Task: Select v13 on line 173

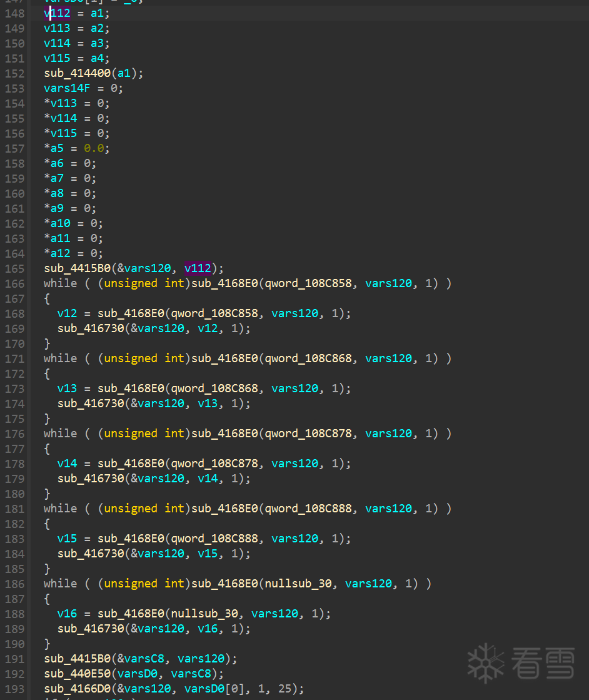Action: (x=67, y=388)
